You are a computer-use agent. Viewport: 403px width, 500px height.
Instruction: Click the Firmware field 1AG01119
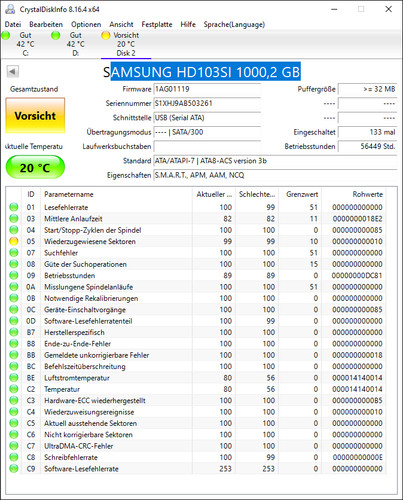coord(207,89)
